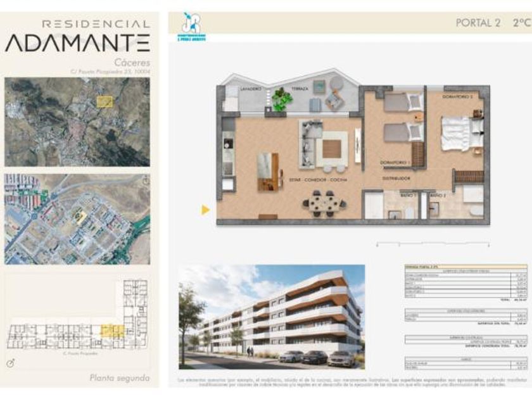Select the yellow highlighted plot on the satellite map
Viewport: 532px width, 399px height.
tap(104, 102)
